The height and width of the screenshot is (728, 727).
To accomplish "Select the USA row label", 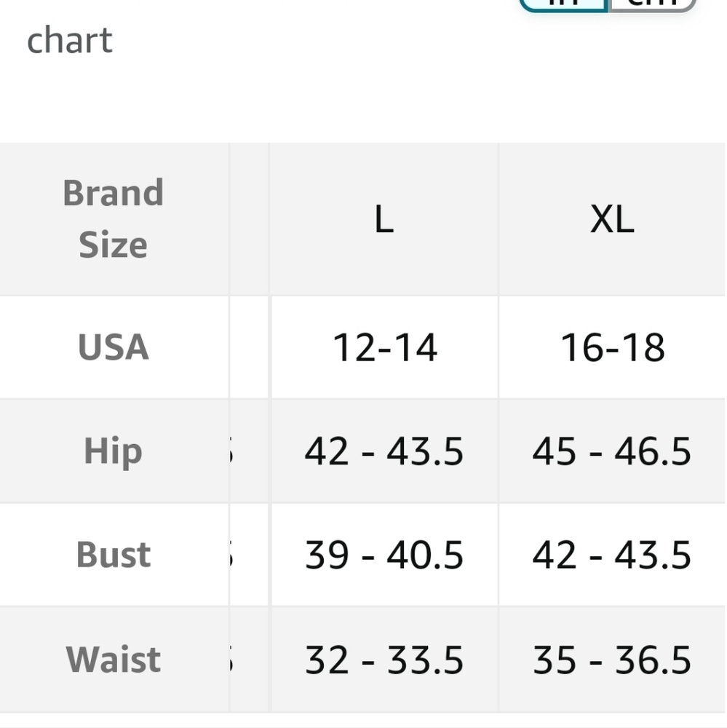I will point(114,347).
